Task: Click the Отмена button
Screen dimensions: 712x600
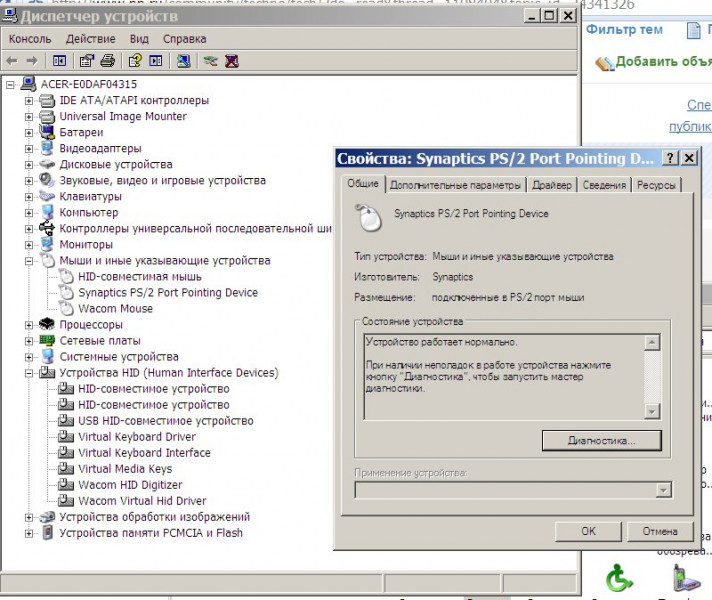Action: pyautogui.click(x=660, y=531)
